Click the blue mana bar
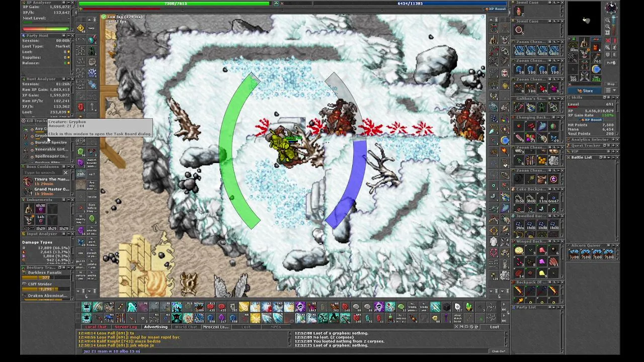Image resolution: width=644 pixels, height=362 pixels. 410,4
